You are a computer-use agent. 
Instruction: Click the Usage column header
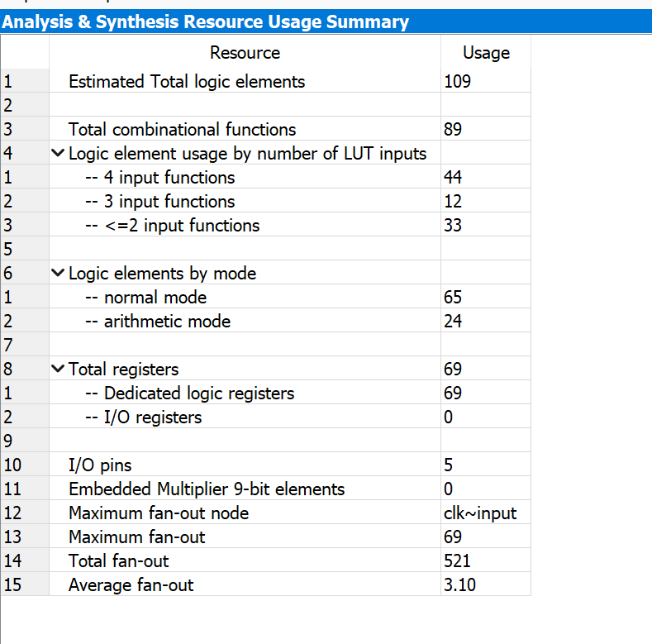486,52
